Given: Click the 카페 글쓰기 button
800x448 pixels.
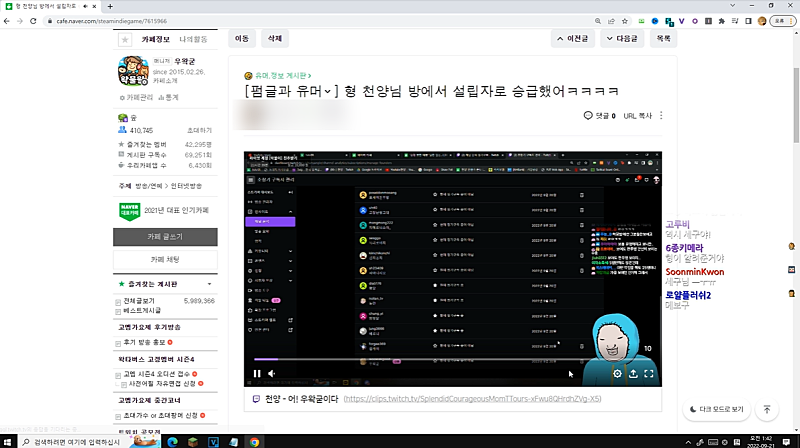Looking at the screenshot, I should [165, 237].
